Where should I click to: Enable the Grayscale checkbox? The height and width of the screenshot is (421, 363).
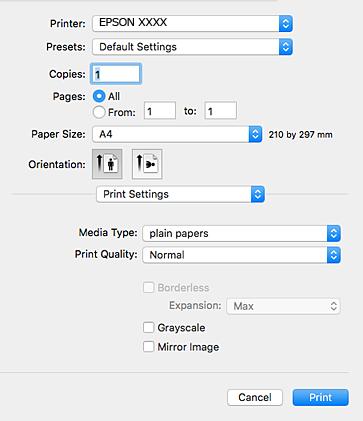point(148,327)
